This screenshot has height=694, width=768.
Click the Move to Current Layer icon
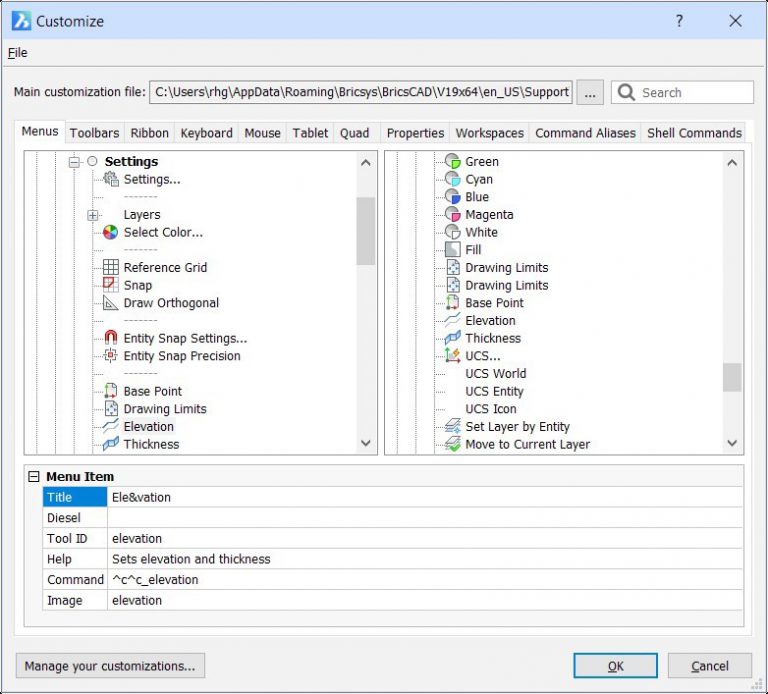[x=453, y=444]
